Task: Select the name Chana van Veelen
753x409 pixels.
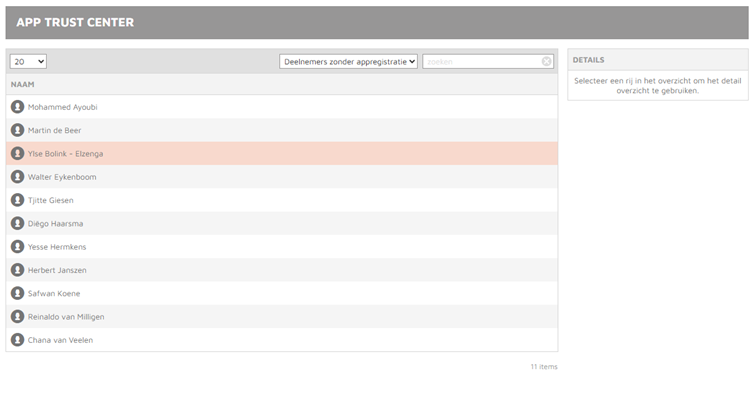Action: (60, 340)
